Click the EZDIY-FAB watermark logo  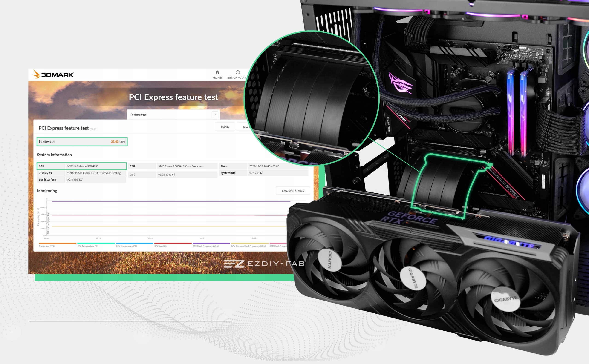pos(264,264)
